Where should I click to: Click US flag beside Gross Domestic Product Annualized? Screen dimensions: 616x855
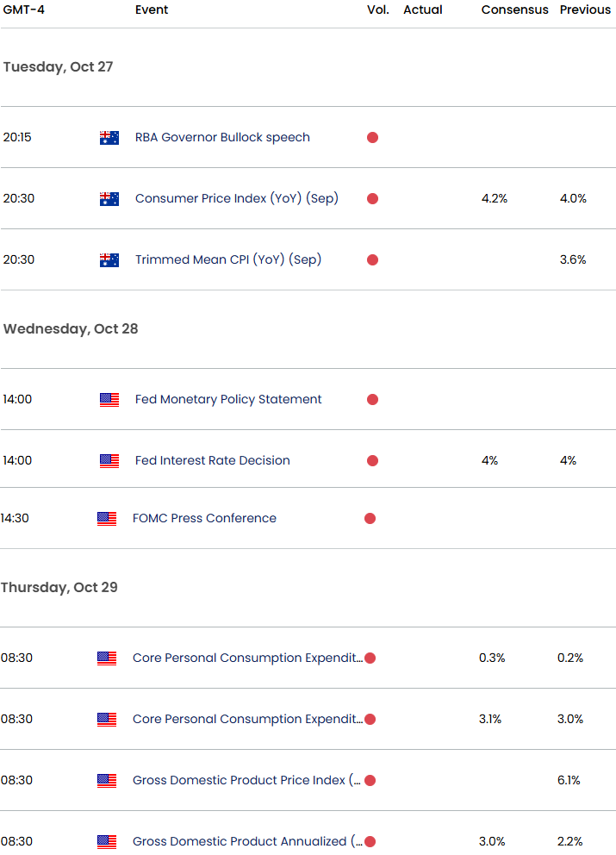point(106,841)
